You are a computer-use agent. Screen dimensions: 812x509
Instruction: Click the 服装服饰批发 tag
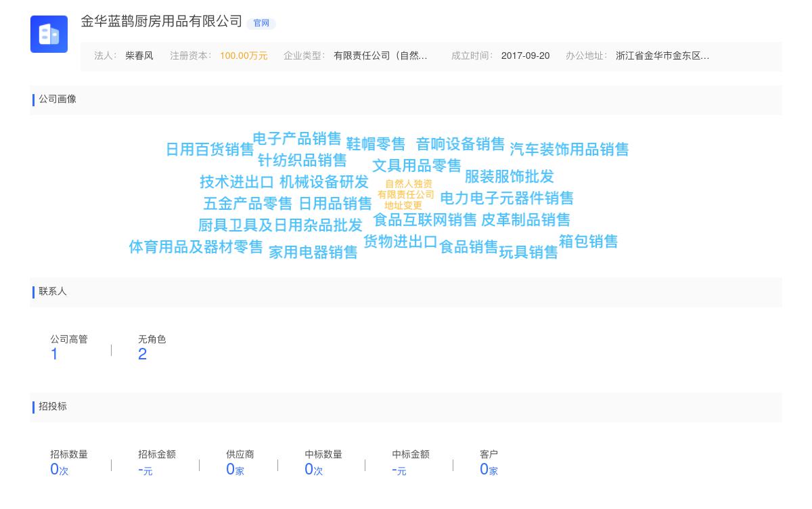pos(509,177)
